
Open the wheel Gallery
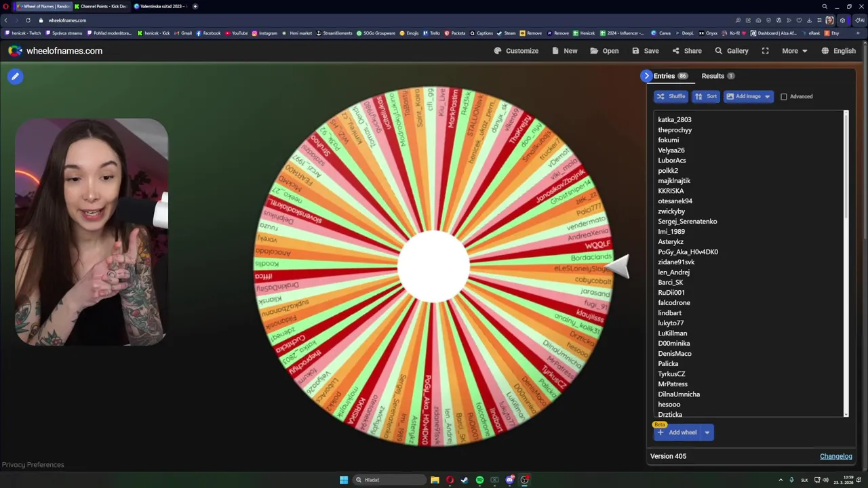tap(732, 51)
